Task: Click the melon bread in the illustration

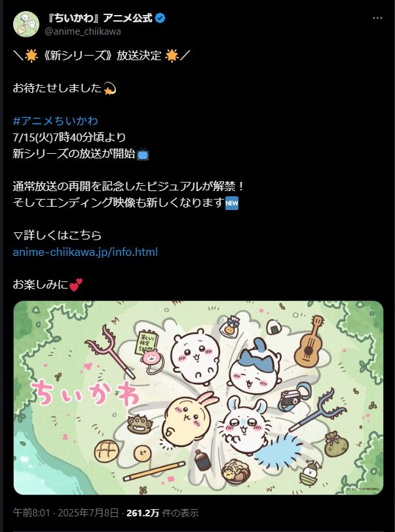Action: coord(106,452)
